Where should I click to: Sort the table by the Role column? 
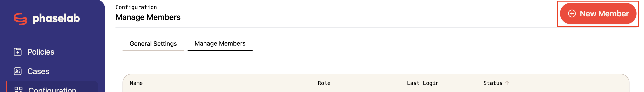[x=324, y=83]
